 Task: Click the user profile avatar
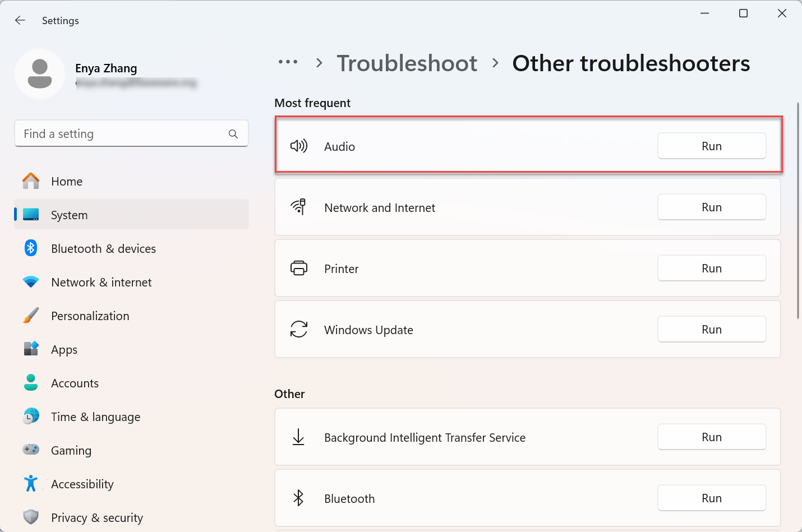[40, 74]
